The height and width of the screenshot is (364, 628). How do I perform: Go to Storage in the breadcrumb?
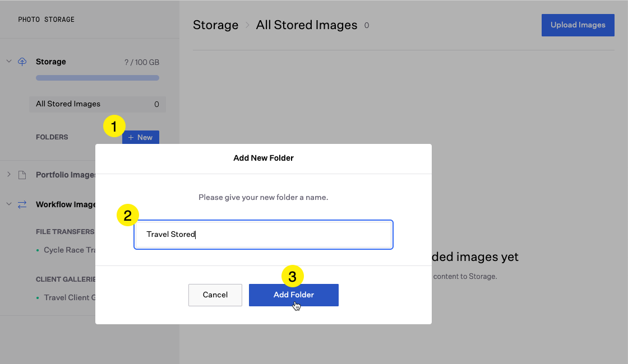(x=215, y=25)
